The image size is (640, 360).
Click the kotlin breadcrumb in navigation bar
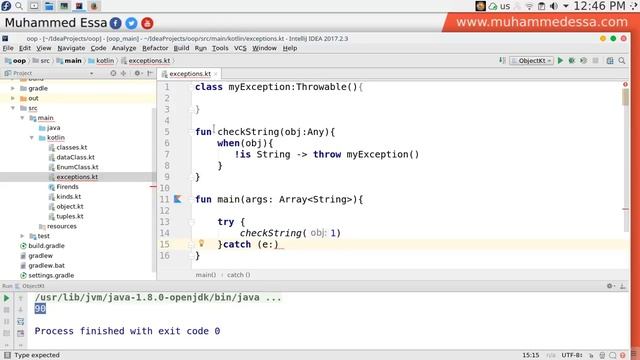[101, 61]
